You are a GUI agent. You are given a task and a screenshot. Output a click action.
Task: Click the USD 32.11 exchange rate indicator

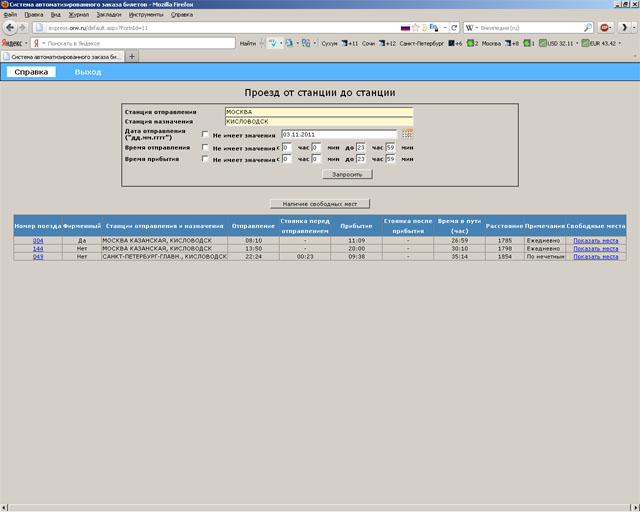[557, 44]
